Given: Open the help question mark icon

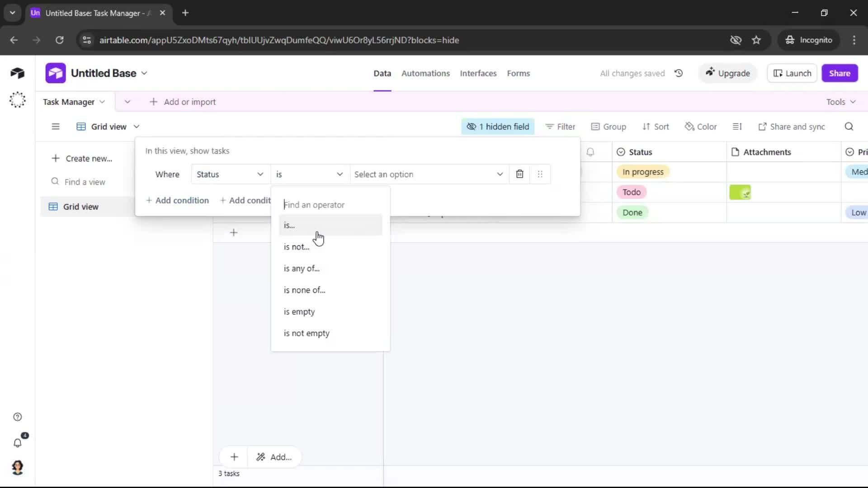Looking at the screenshot, I should [x=17, y=417].
